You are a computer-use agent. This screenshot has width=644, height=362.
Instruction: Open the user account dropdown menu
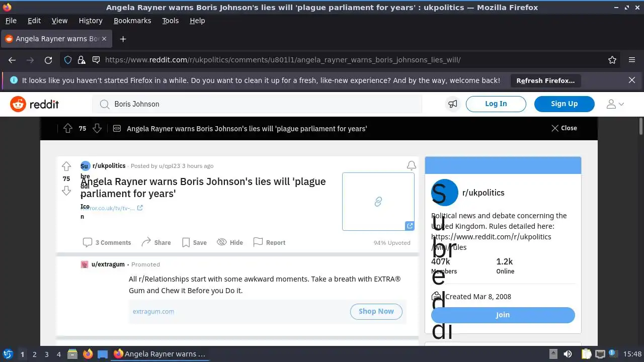615,104
